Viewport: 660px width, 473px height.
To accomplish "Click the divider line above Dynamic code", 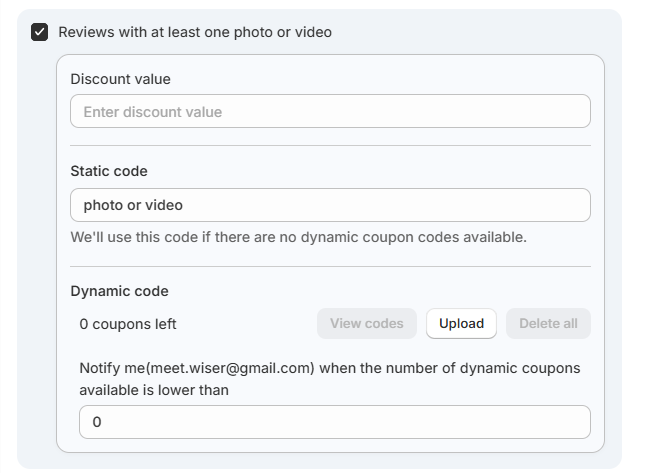I will (x=330, y=267).
